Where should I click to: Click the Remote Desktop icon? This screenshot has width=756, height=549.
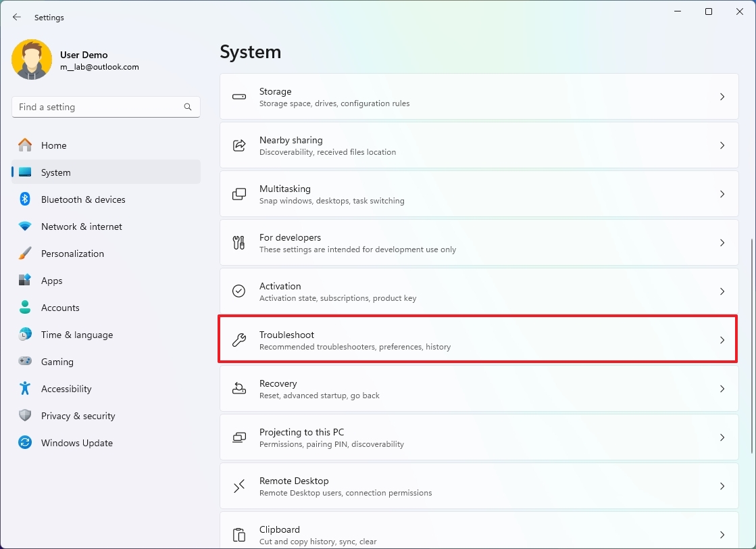pos(239,486)
